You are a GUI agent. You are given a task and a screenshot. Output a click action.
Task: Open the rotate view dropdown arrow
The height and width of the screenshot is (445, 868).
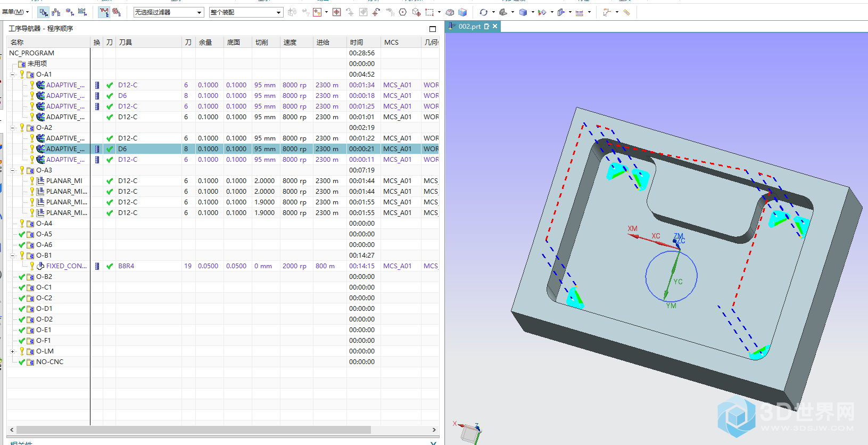493,12
